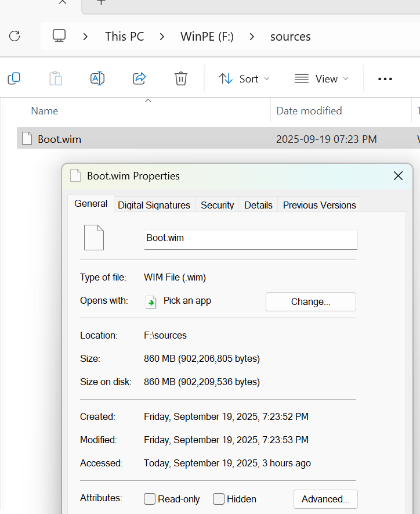Sort by the Date modified column header
This screenshot has width=420, height=514.
309,110
